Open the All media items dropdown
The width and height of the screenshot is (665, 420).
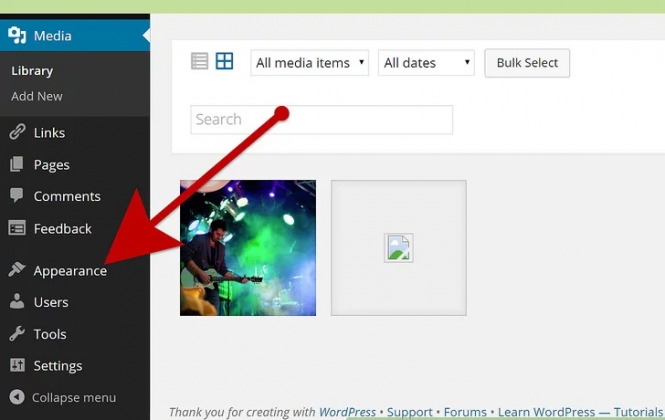pyautogui.click(x=309, y=63)
